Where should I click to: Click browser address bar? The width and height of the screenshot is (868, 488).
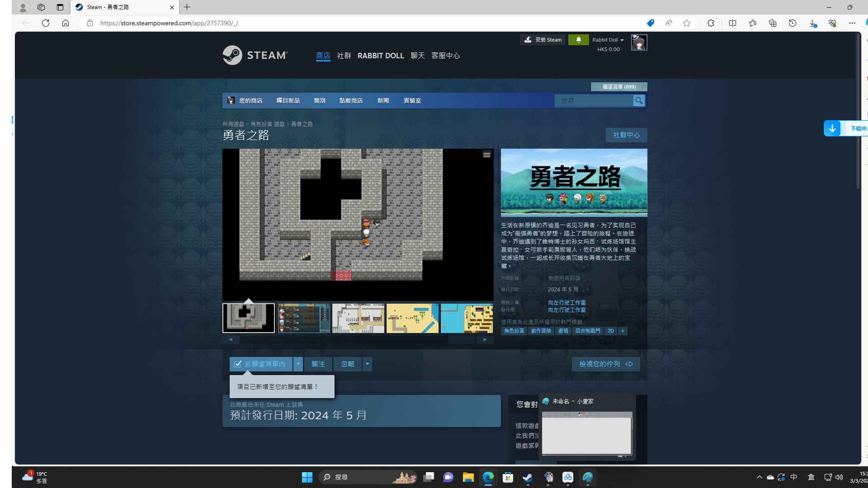pos(362,23)
